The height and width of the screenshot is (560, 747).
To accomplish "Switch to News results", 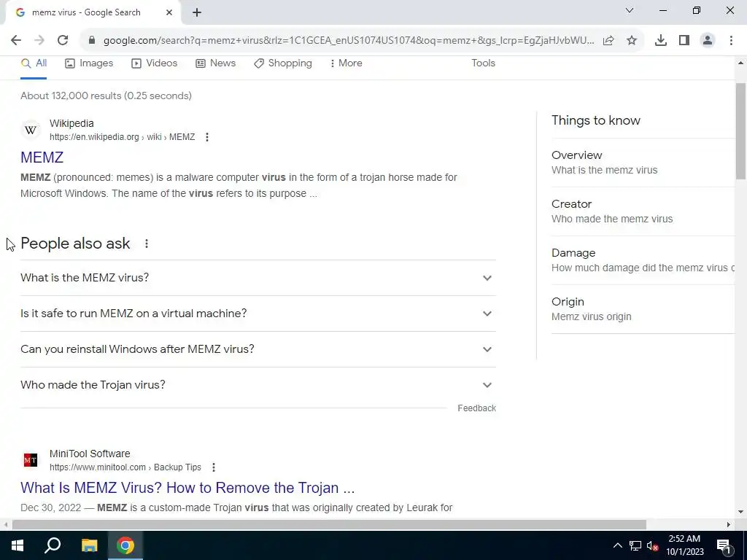I will pos(216,63).
